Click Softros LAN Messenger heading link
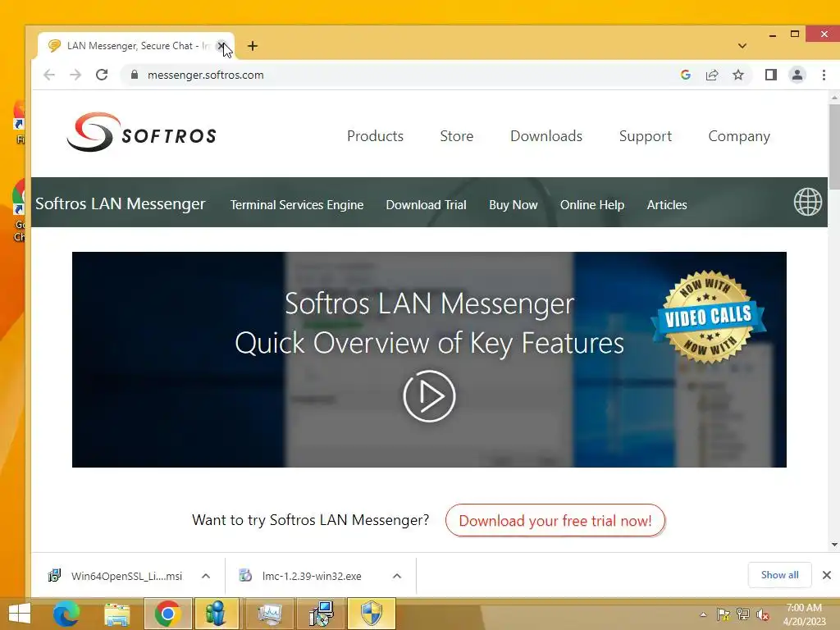Screen dimensions: 840x630 tap(121, 203)
